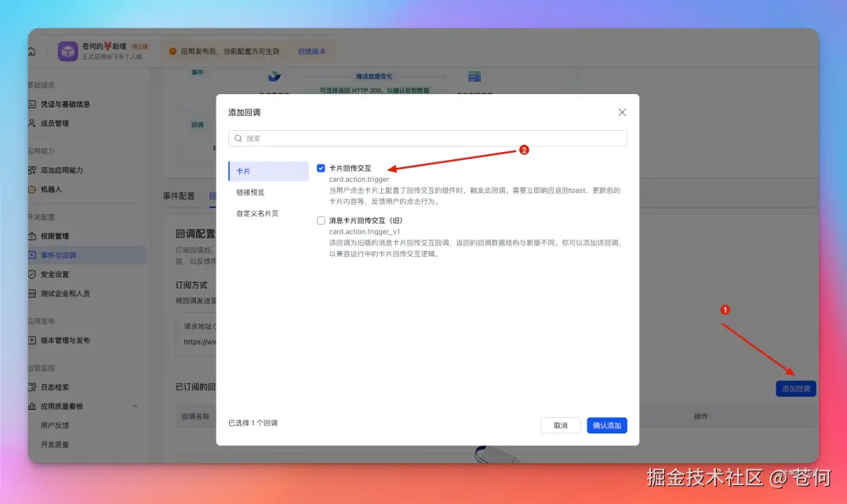Uncheck the 卡片回传交互 checkbox
This screenshot has height=504, width=847.
point(321,167)
